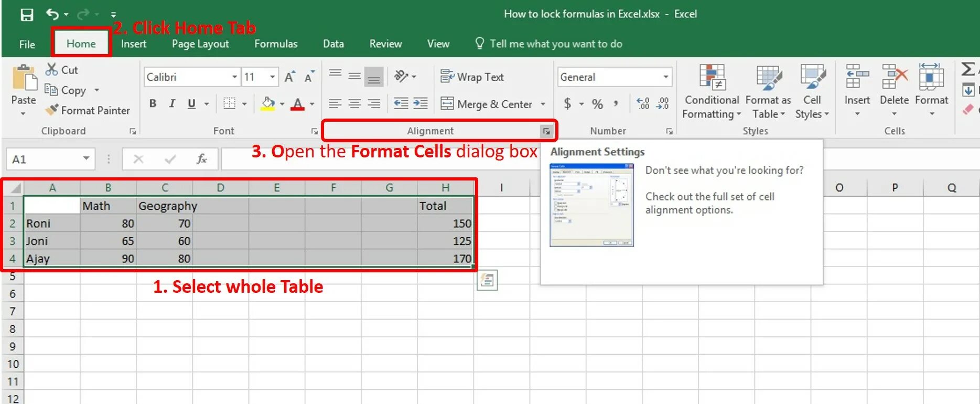980x404 pixels.
Task: Click the Increase Decimal icon
Action: tap(643, 104)
